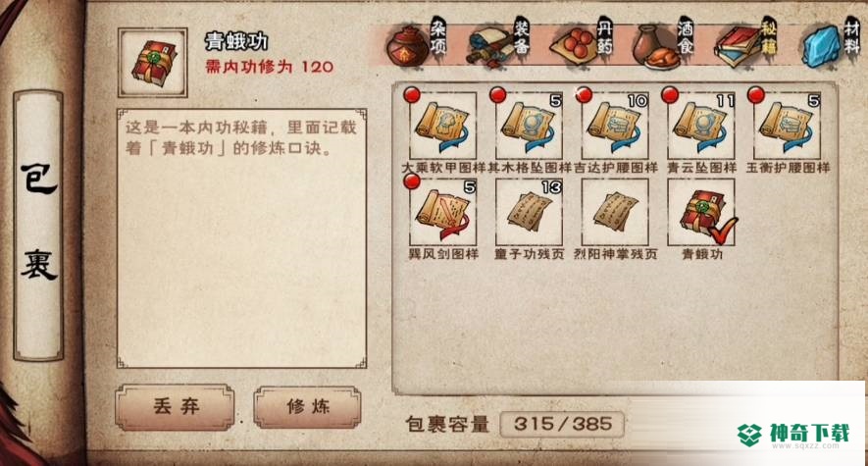This screenshot has height=466, width=868.
Task: Click the 青蛾功 preview thumbnail
Action: coord(153,63)
